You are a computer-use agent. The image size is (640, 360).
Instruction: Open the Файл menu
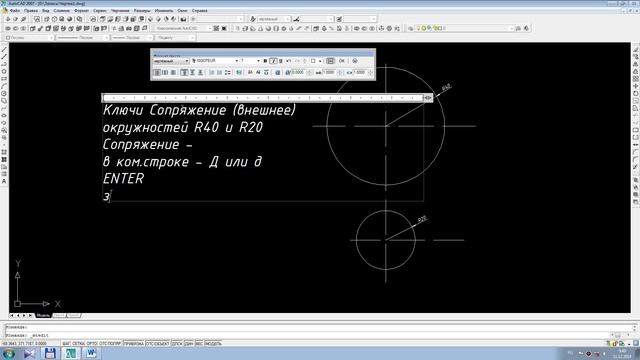[x=14, y=10]
